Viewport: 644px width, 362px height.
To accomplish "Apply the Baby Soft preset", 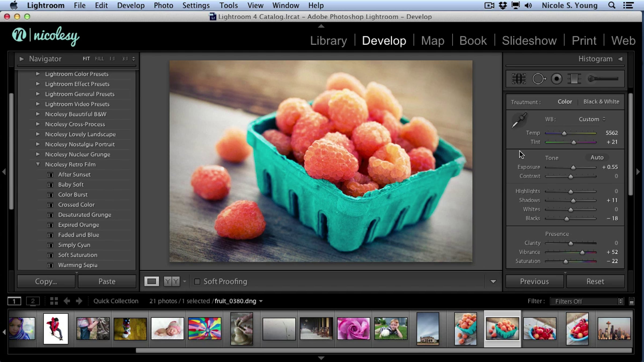I will [71, 184].
